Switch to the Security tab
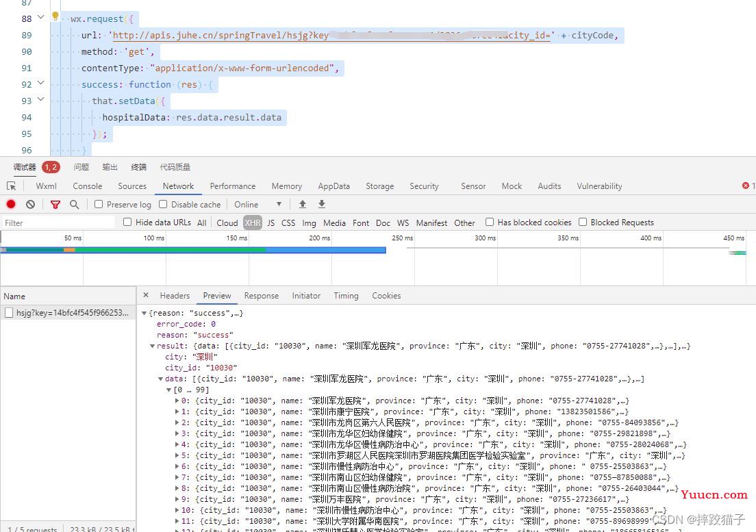 424,186
